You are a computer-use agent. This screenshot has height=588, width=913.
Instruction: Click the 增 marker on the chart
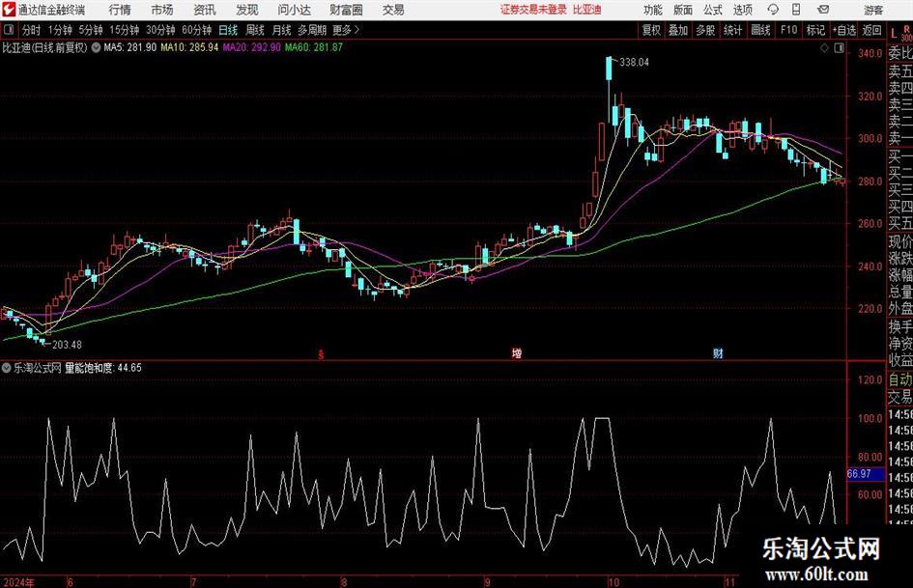pos(517,353)
